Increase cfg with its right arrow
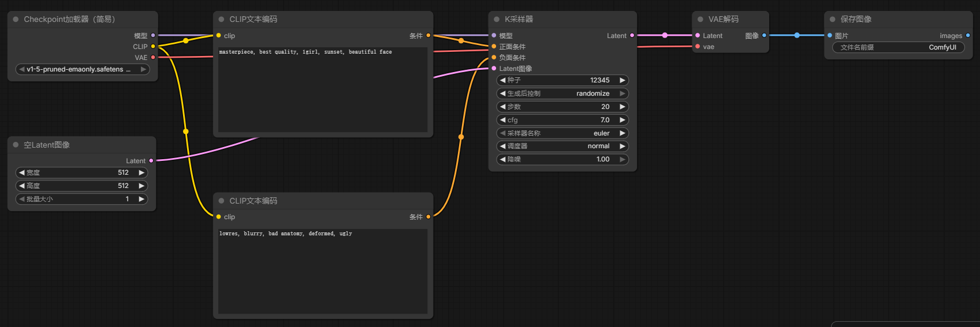The image size is (980, 327). point(623,120)
